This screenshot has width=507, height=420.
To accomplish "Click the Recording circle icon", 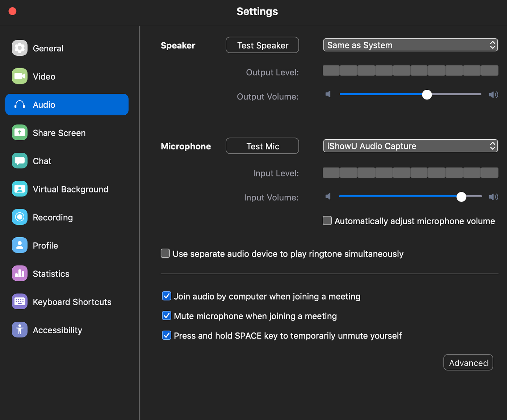I will (x=20, y=217).
